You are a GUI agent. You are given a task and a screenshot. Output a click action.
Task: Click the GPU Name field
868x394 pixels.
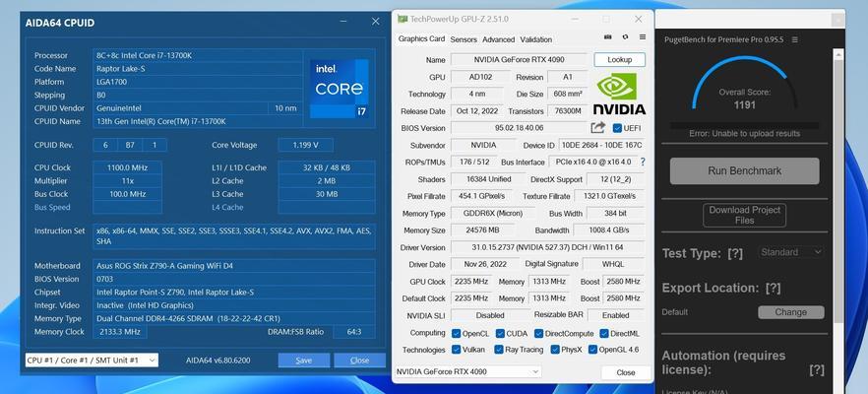tap(519, 60)
